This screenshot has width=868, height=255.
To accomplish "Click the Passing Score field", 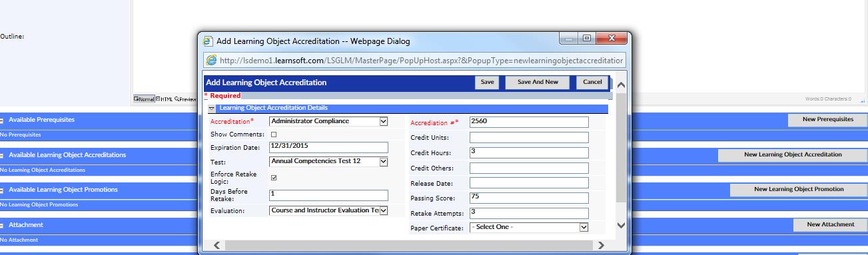I will coord(529,198).
